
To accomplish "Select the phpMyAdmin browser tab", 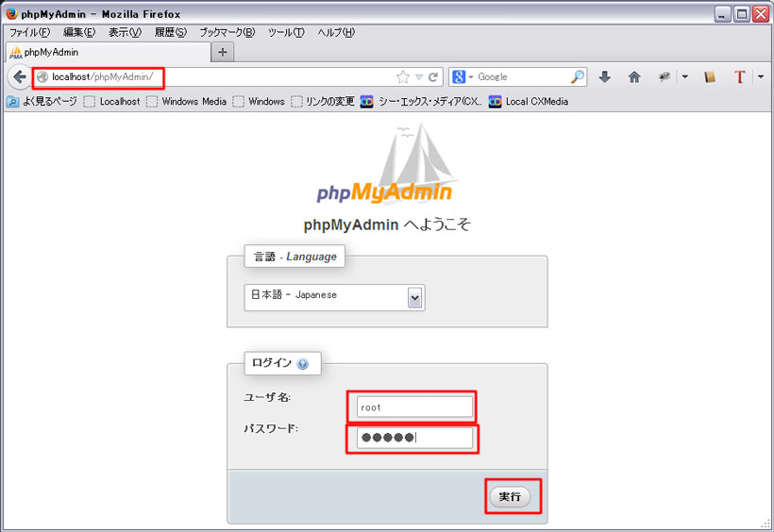I will point(109,52).
